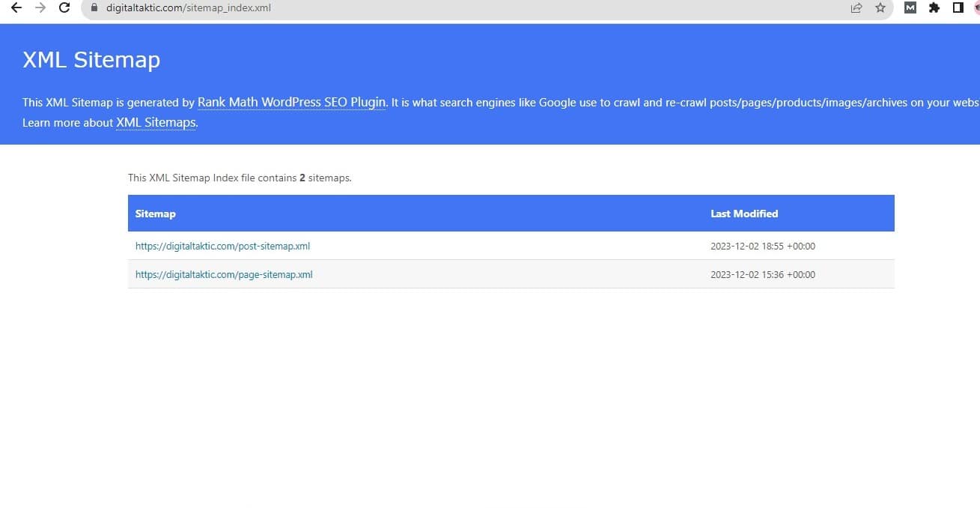
Task: Open the page-sitemap.xml link
Action: click(224, 274)
